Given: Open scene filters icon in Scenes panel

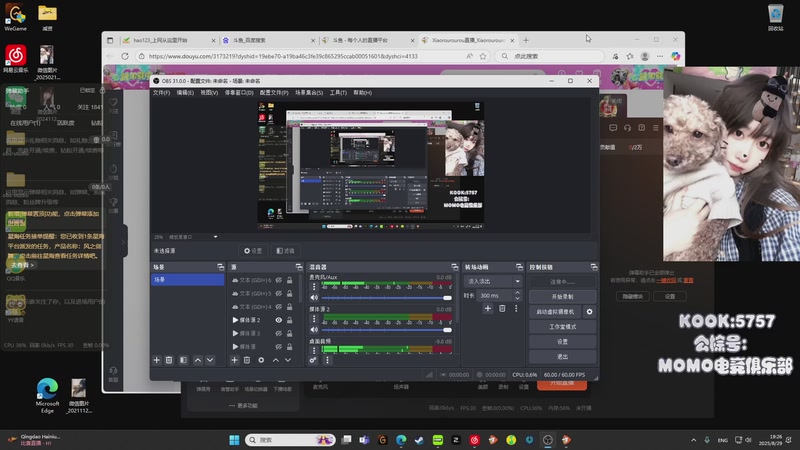Looking at the screenshot, I should pos(183,360).
